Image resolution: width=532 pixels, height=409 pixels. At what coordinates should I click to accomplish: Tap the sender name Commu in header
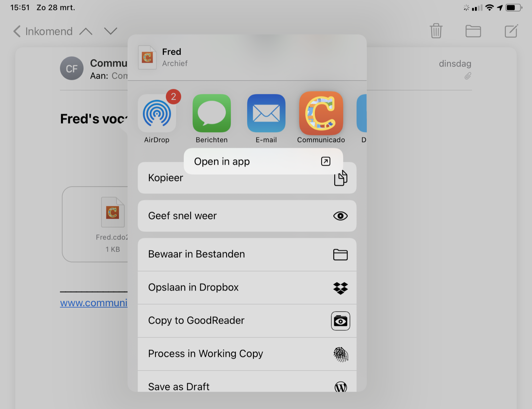click(x=109, y=63)
